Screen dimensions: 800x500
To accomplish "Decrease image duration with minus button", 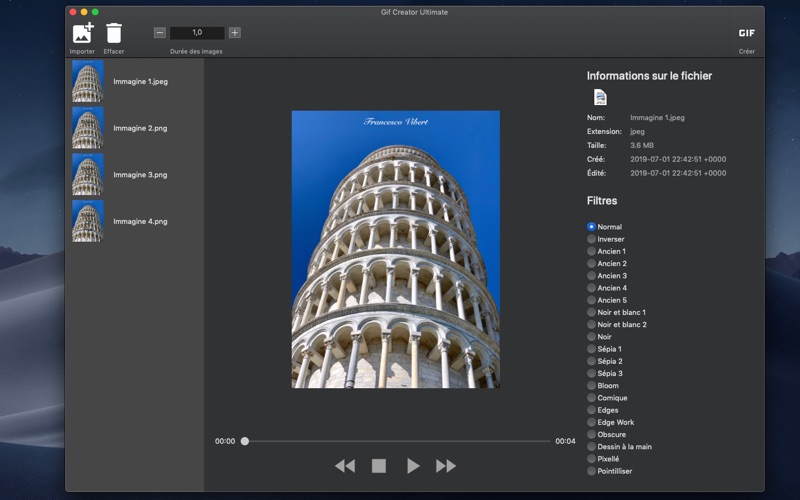I will pyautogui.click(x=160, y=33).
